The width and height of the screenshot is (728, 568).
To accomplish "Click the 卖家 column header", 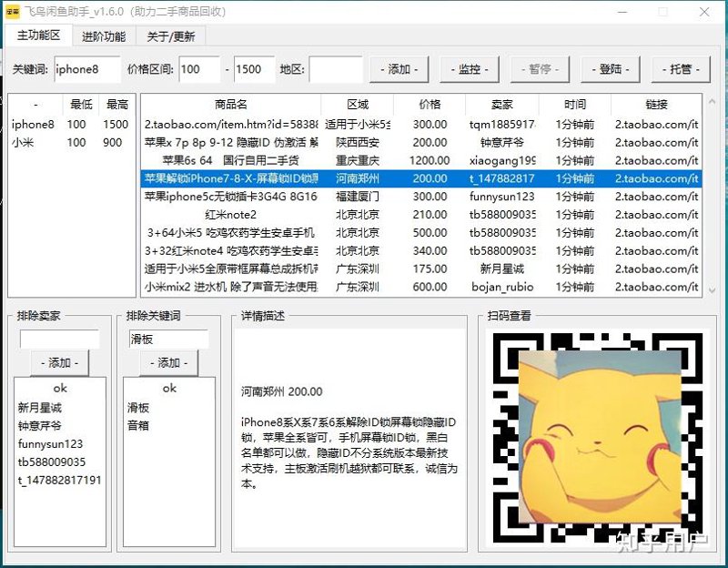I will click(x=502, y=105).
